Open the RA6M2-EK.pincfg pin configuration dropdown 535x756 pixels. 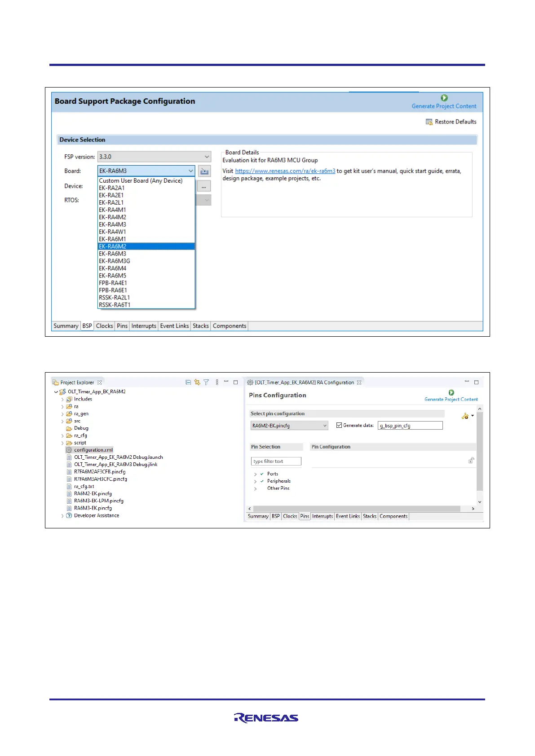click(x=289, y=426)
